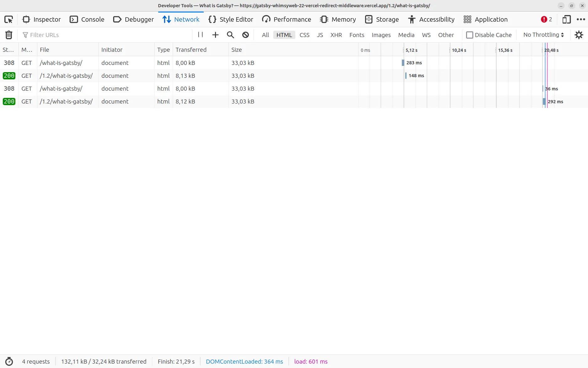Open the Storage tab
588x368 pixels.
[x=382, y=19]
